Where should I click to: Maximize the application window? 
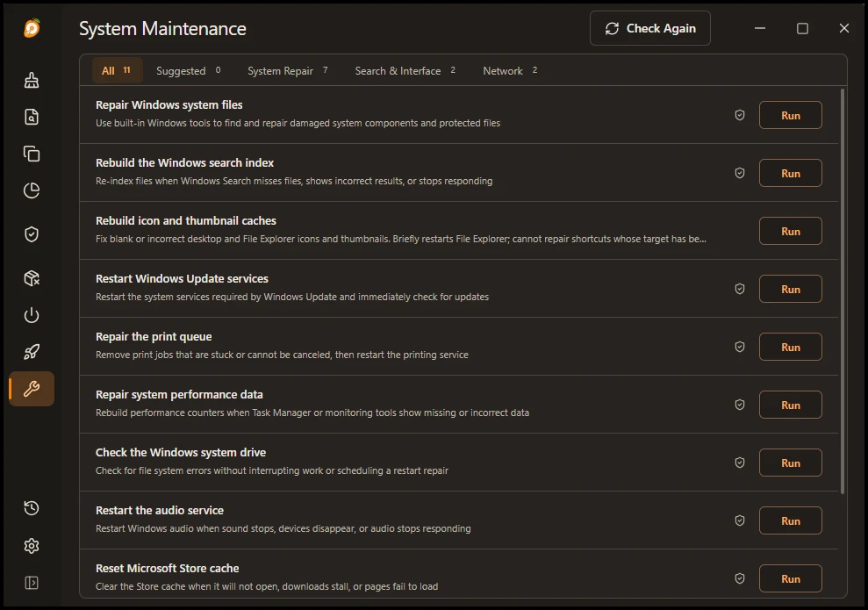[802, 28]
